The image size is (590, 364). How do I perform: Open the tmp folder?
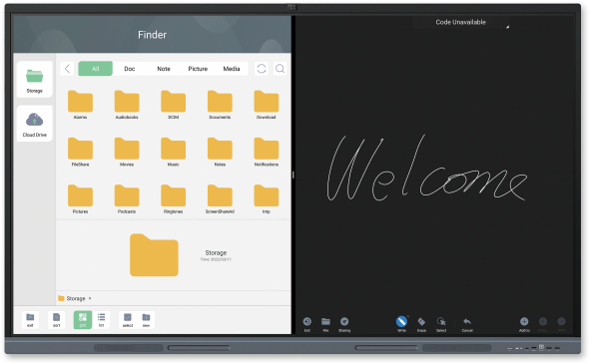pyautogui.click(x=266, y=199)
